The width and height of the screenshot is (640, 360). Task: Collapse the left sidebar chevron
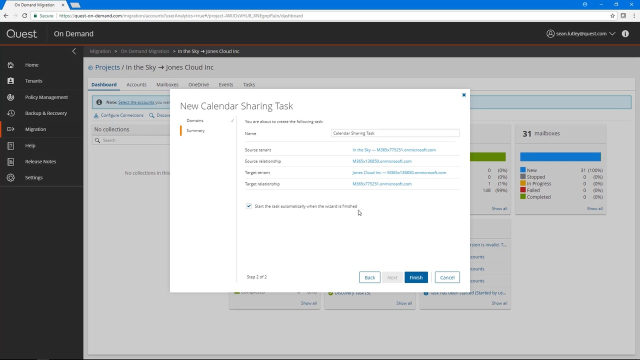tap(74, 51)
